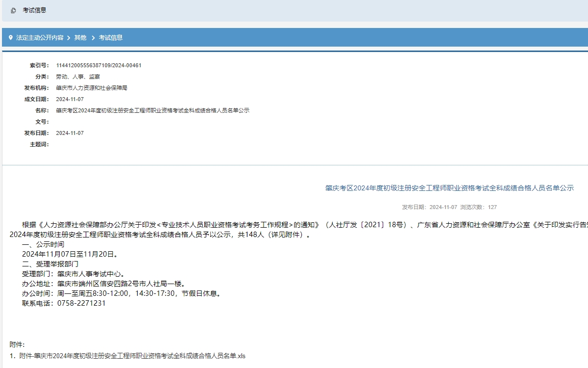Select the 发布机构 name 肇庆市人力资源和社会保障局
The height and width of the screenshot is (368, 588).
[x=93, y=88]
